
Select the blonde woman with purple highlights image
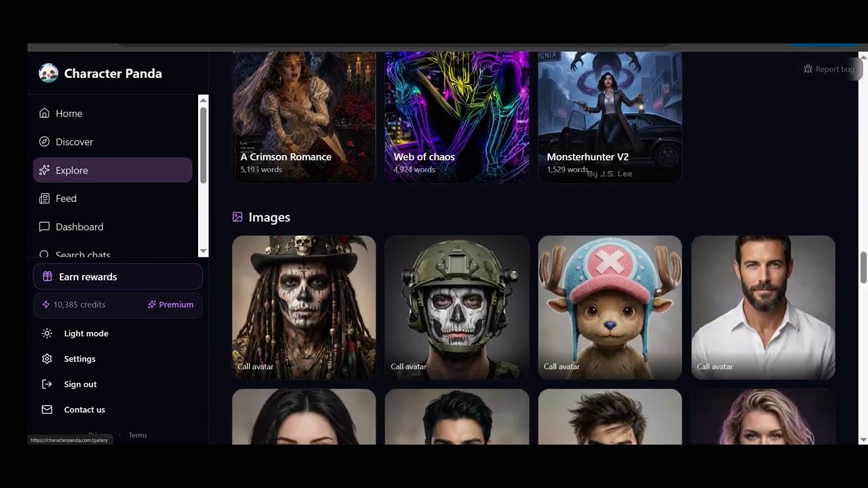pyautogui.click(x=763, y=417)
